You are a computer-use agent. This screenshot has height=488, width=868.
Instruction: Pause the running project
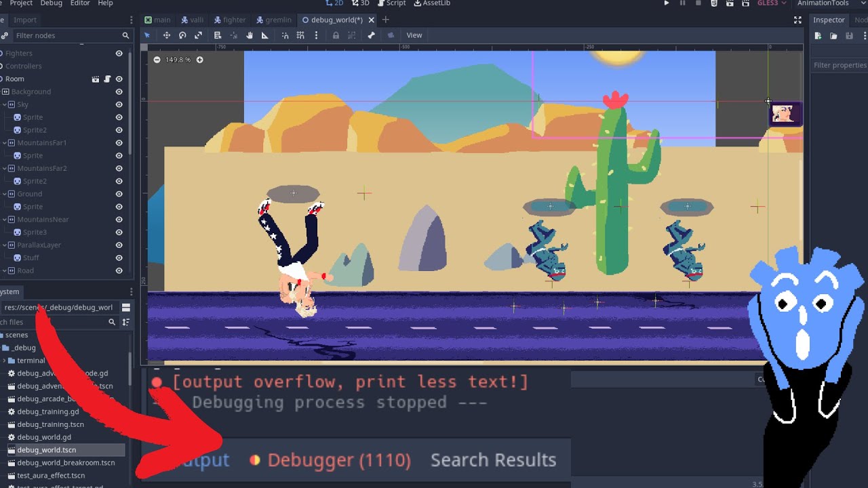[x=682, y=3]
